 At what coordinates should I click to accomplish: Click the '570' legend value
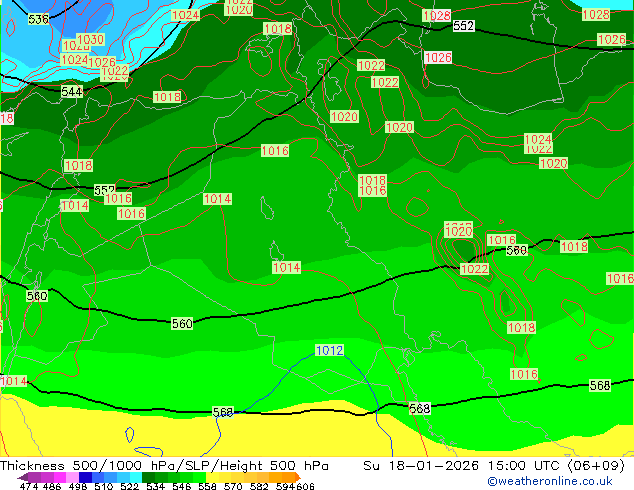(x=233, y=486)
